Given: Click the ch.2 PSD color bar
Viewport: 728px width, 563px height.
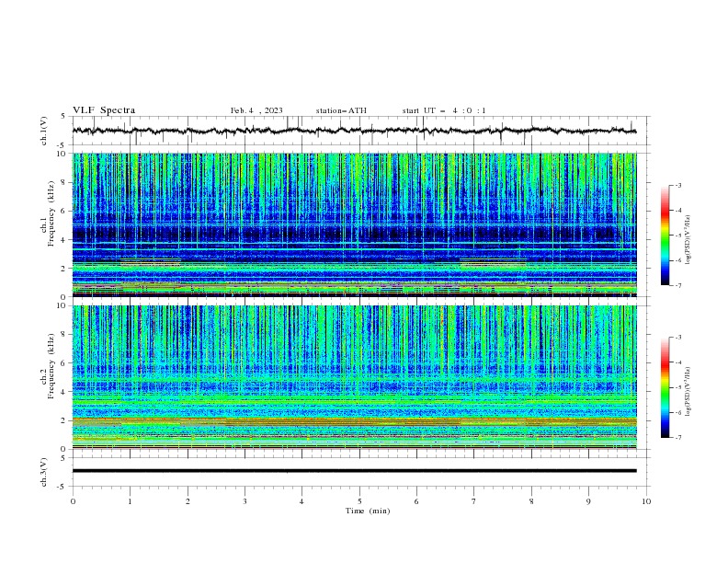Looking at the screenshot, I should tap(665, 387).
